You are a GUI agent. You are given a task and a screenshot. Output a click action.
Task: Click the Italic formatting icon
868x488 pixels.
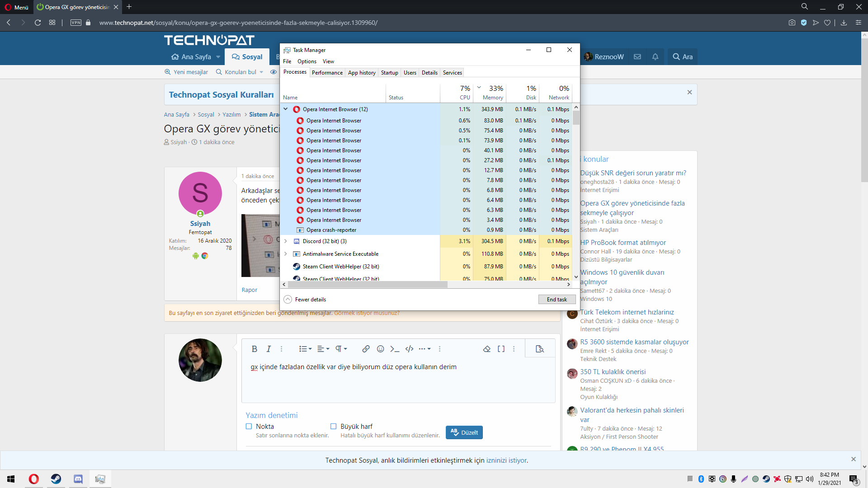pyautogui.click(x=269, y=349)
